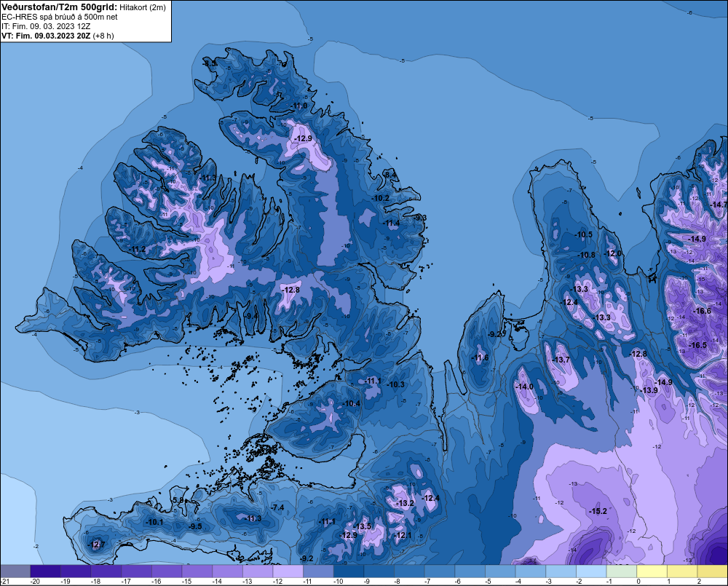Image resolution: width=728 pixels, height=586 pixels.
Task: Select the '-13.2' temperature value
Action: [x=405, y=503]
